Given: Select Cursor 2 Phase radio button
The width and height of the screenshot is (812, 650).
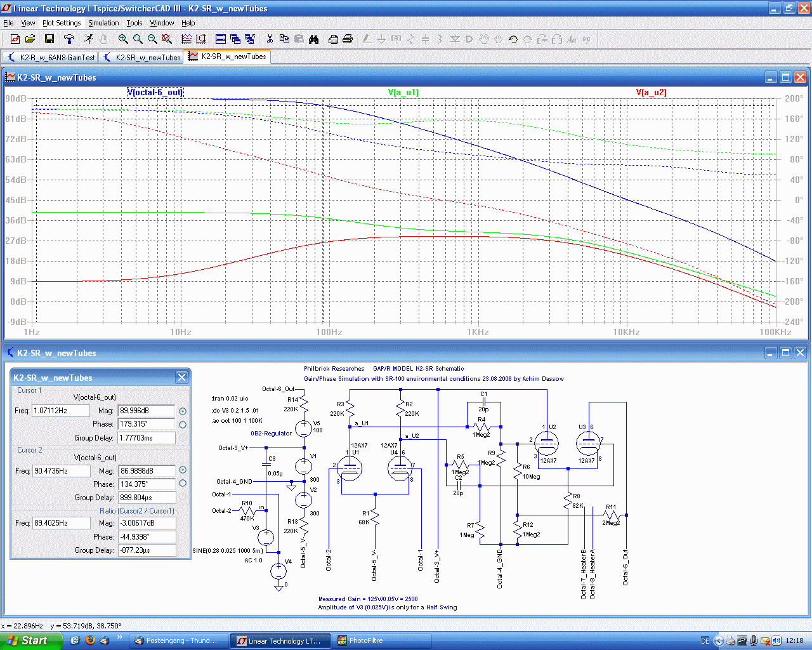Looking at the screenshot, I should click(183, 484).
